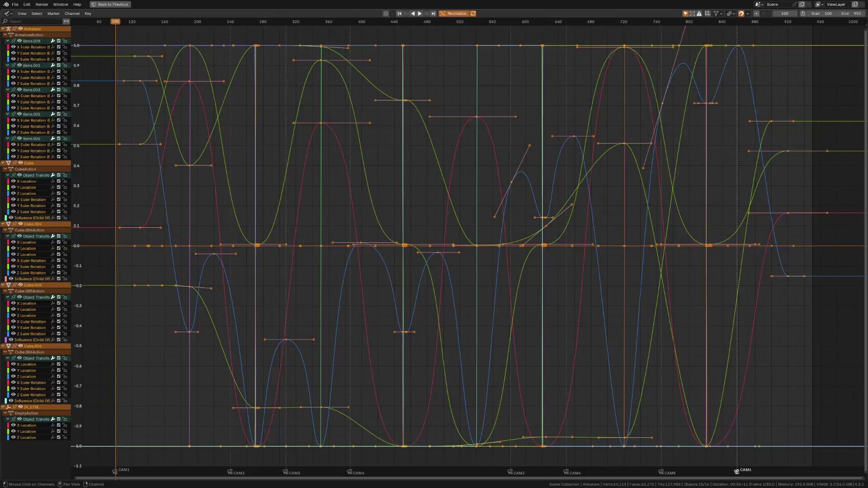868x488 pixels.
Task: Lock the Cube Z Location channel
Action: (x=65, y=193)
